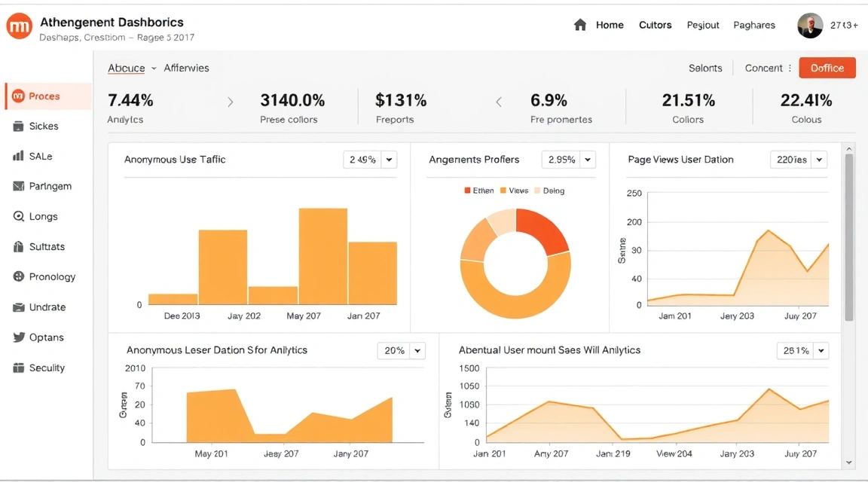Click the Optans bird icon

click(x=19, y=337)
